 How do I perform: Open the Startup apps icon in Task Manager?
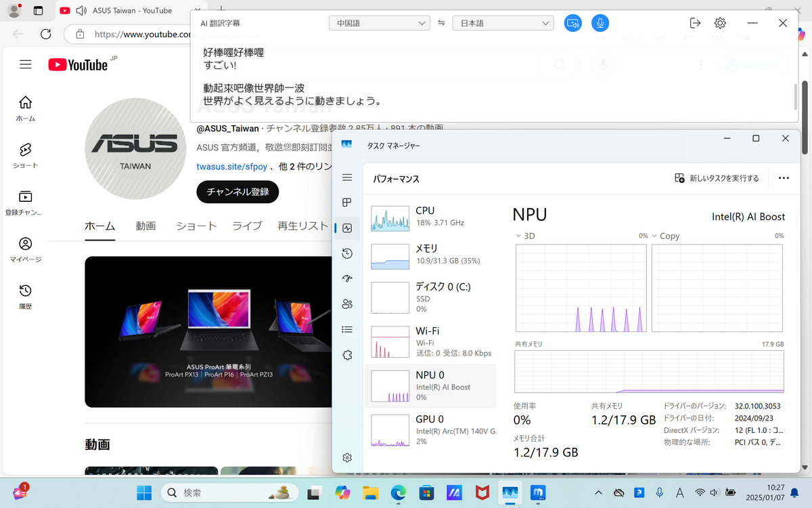click(x=347, y=278)
